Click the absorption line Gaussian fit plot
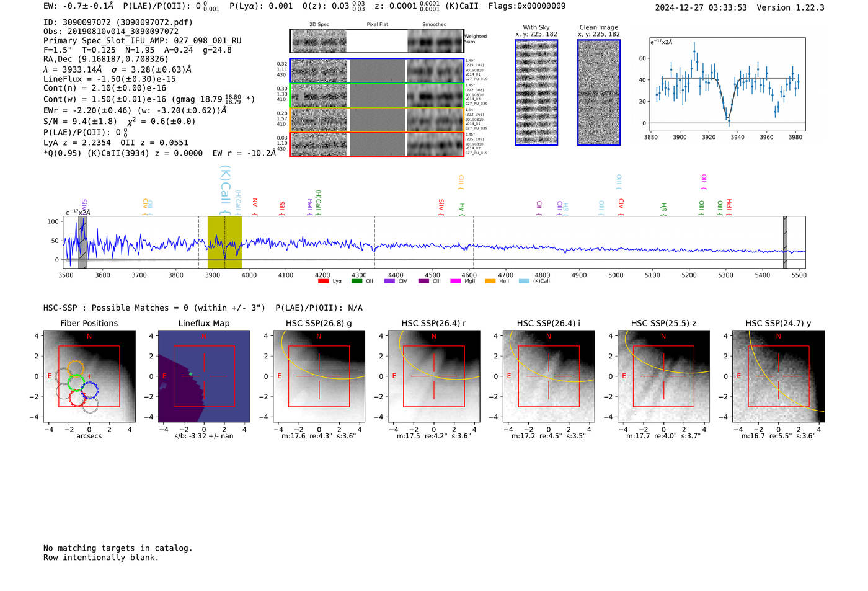This screenshot has width=868, height=591. point(727,85)
